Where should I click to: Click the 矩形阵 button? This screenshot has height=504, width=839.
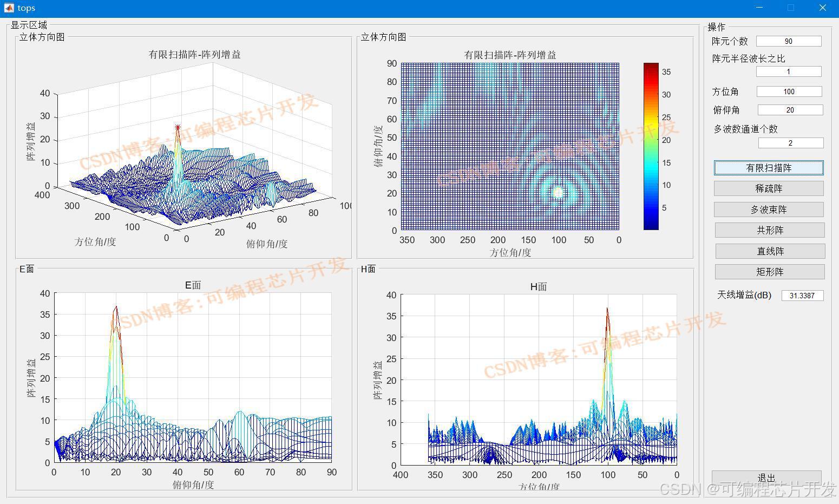pyautogui.click(x=770, y=272)
